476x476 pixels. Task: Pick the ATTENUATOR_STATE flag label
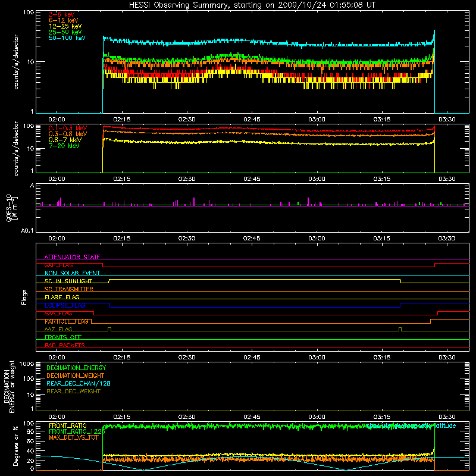coord(72,257)
